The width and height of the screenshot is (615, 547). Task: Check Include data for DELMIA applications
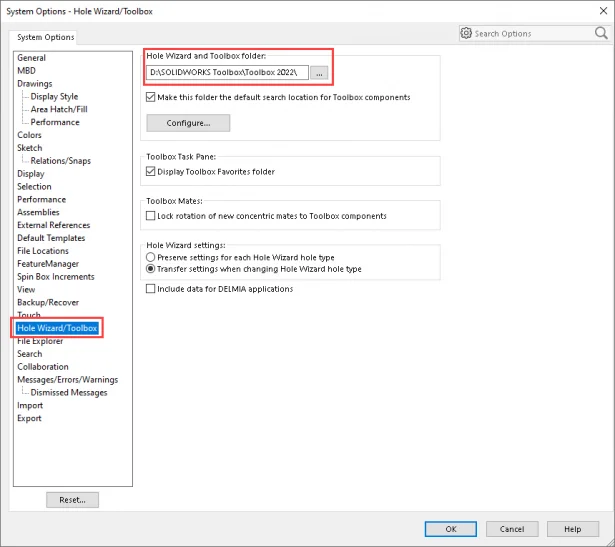[x=151, y=289]
